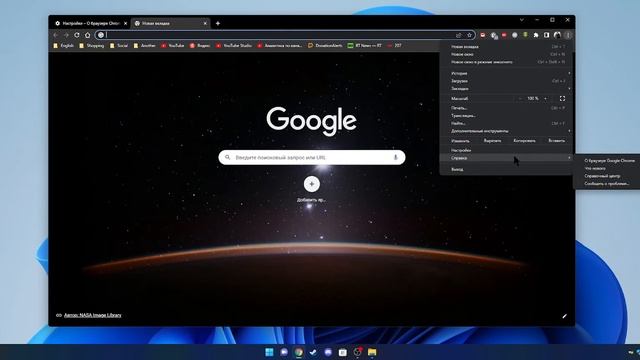Screen dimensions: 640x360
Task: Expand the Справка submenu
Action: (506, 158)
